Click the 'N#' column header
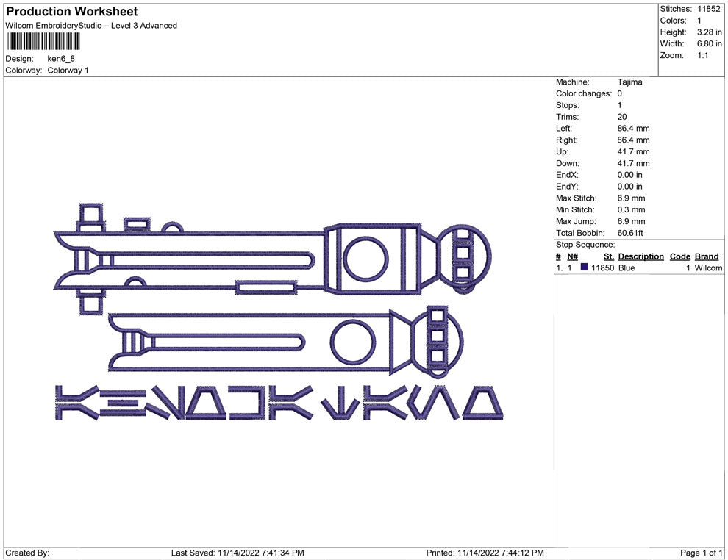 (x=572, y=256)
